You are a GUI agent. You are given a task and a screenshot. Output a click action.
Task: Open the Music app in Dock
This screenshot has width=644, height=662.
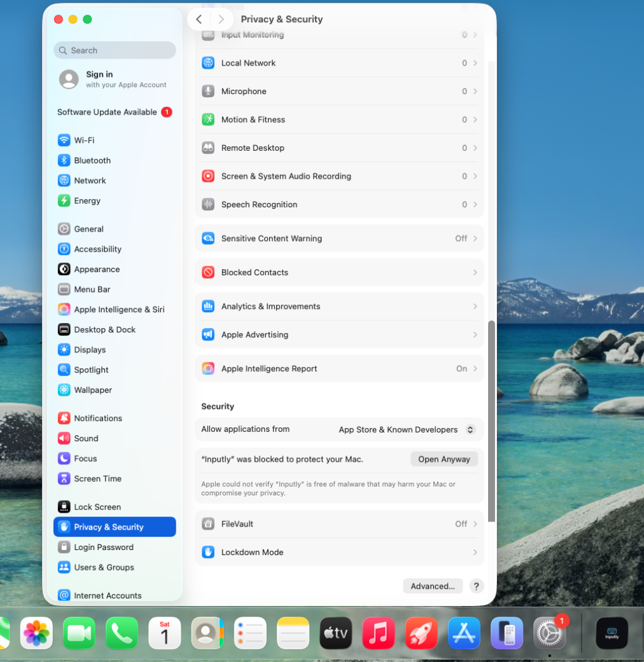pos(379,633)
